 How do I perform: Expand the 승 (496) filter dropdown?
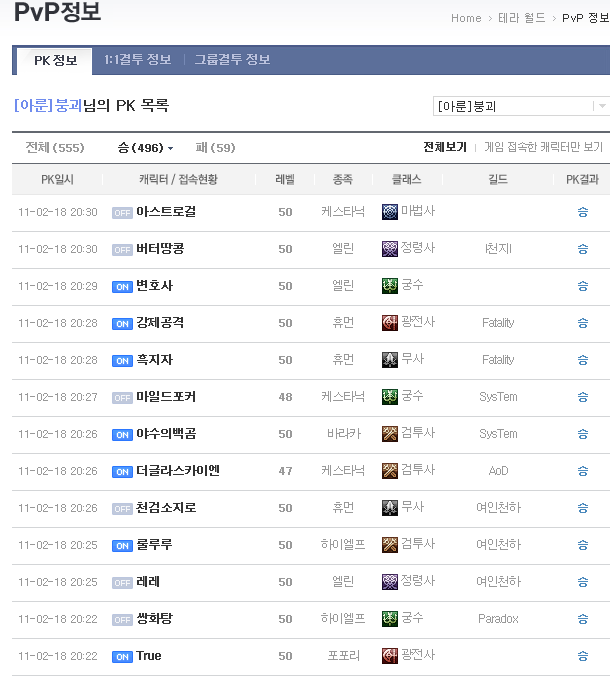[145, 148]
